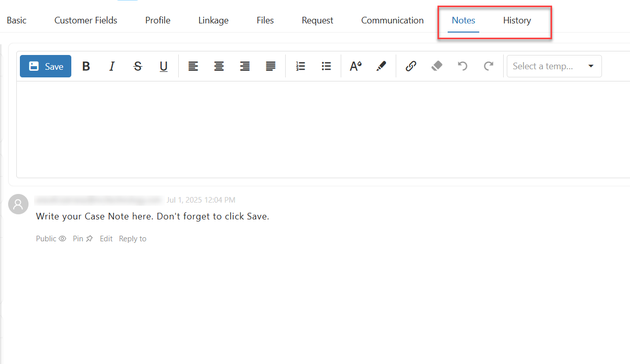Click the note author's avatar icon
The width and height of the screenshot is (630, 364).
18,204
